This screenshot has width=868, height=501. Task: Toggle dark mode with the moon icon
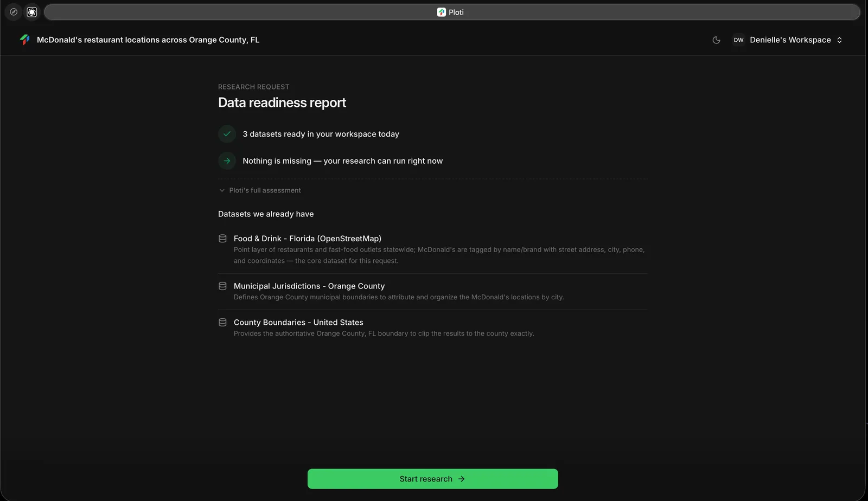[716, 40]
